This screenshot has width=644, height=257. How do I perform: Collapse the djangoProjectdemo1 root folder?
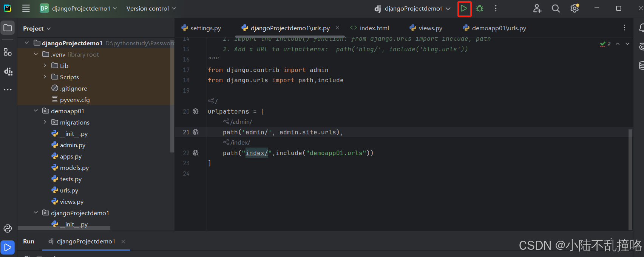point(27,43)
